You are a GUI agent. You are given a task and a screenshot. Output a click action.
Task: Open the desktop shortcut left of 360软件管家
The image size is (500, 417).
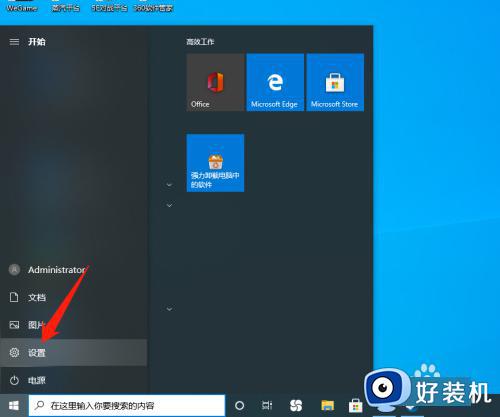click(x=109, y=7)
